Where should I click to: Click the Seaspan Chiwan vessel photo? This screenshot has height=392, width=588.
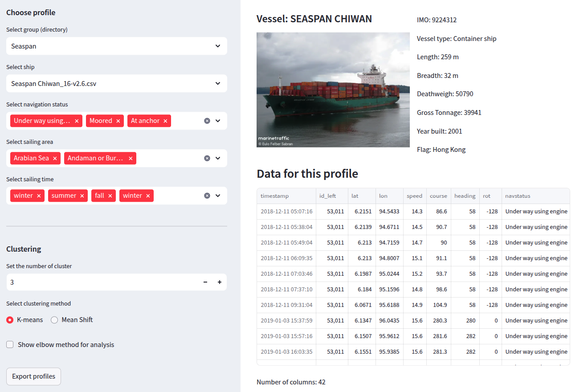333,90
